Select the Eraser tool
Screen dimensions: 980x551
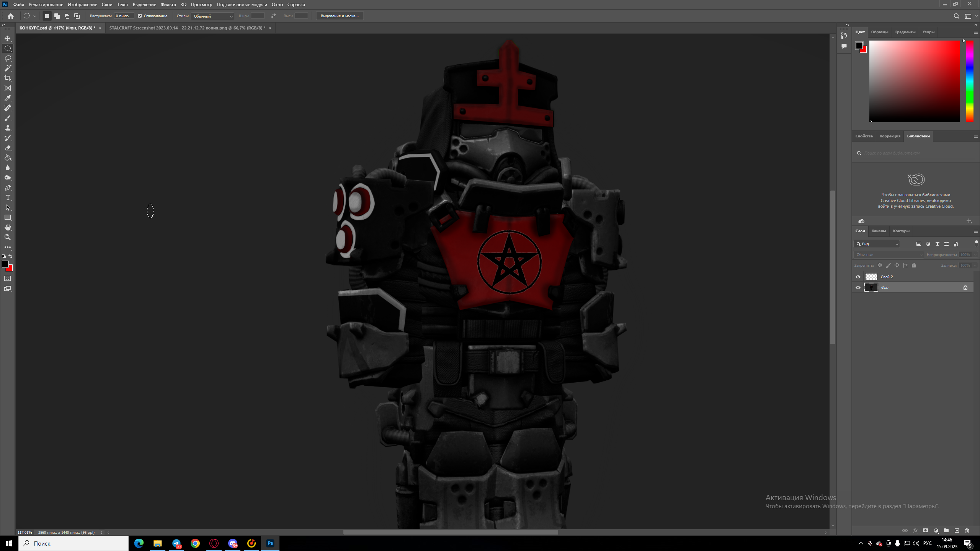(8, 148)
